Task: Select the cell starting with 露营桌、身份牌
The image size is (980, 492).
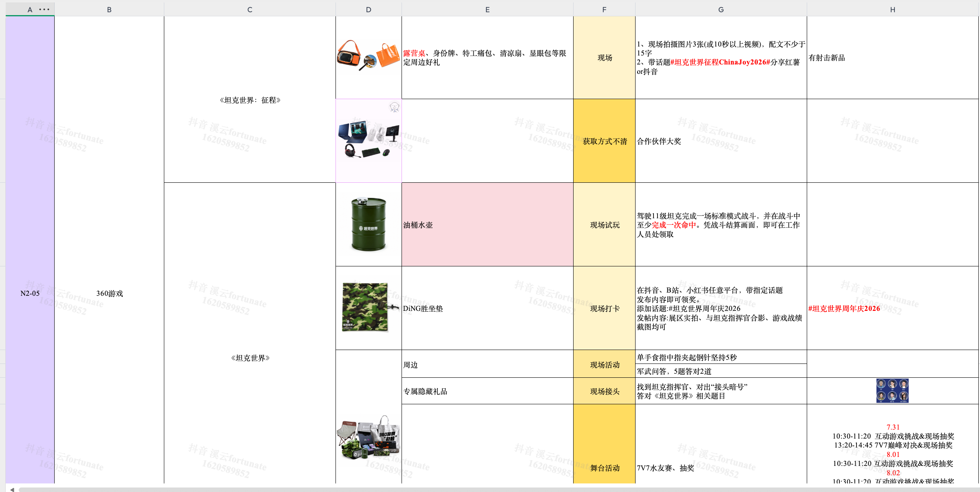Action: [488, 58]
